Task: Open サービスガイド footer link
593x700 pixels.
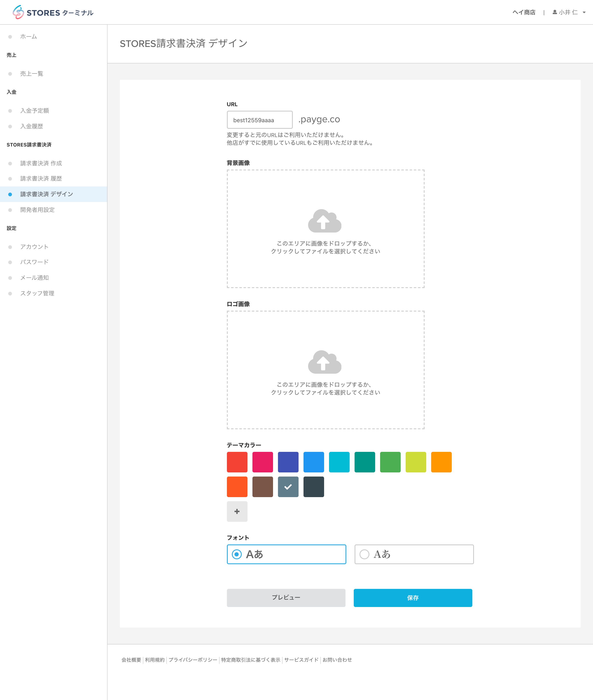Action: coord(301,660)
